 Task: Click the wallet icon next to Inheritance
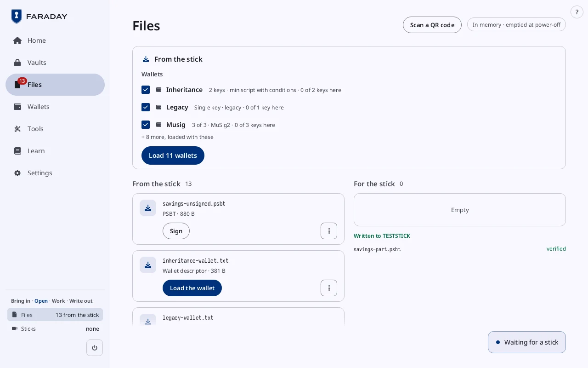(x=158, y=90)
